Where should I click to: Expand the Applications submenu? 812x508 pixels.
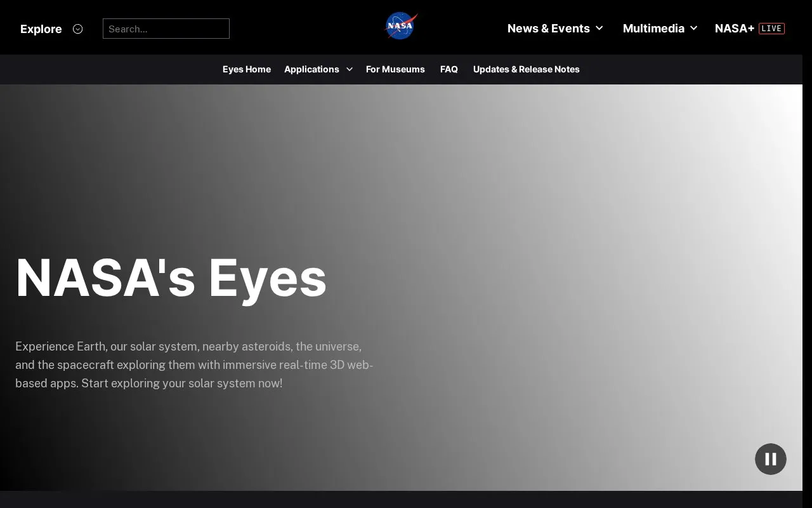click(x=318, y=69)
